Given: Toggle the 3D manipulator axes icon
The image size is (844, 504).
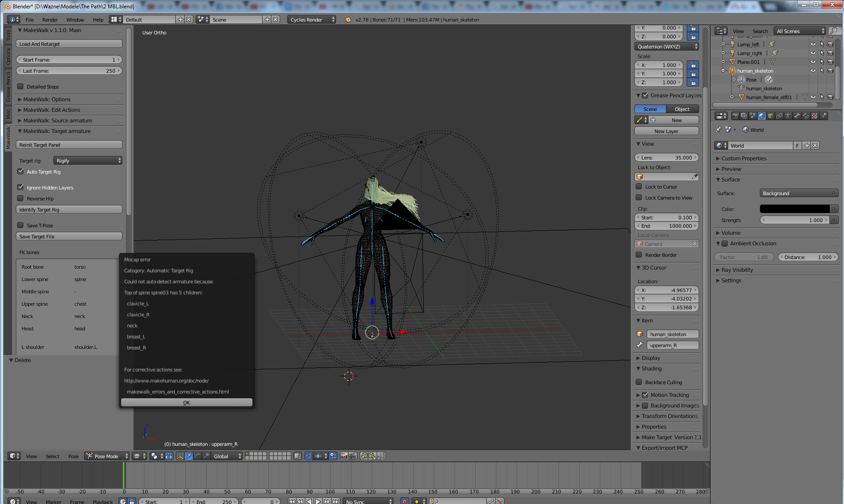Looking at the screenshot, I should pos(180,456).
